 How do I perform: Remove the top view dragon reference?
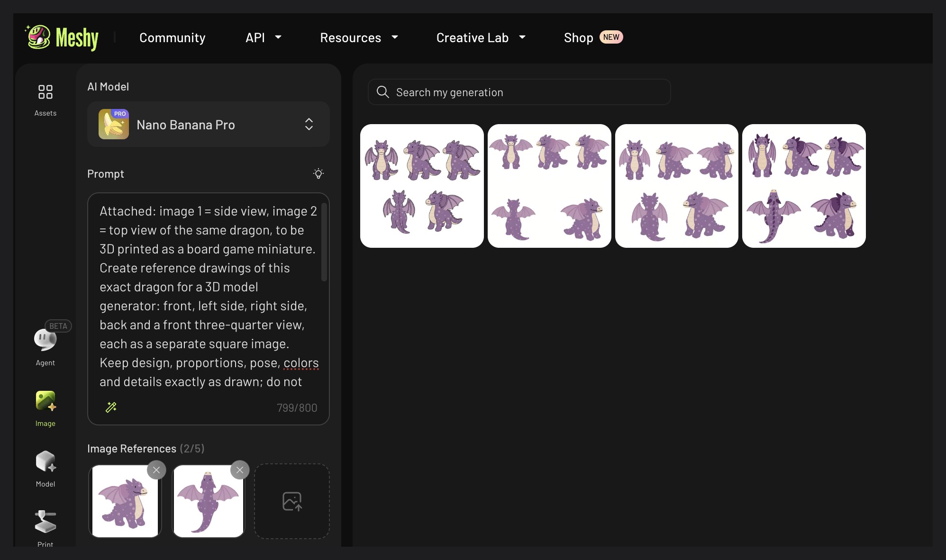(240, 470)
